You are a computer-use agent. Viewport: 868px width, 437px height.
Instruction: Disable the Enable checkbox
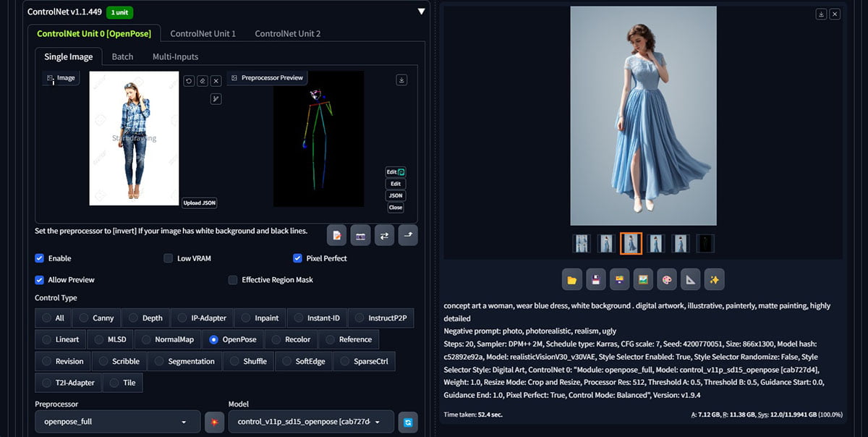point(40,258)
